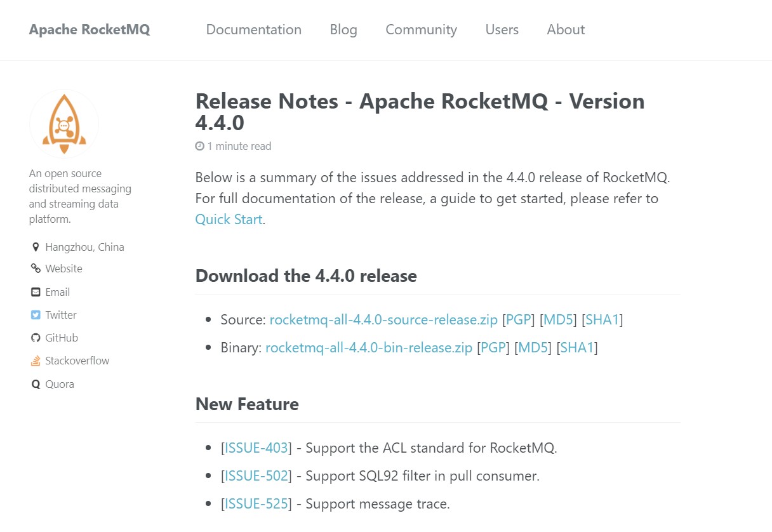Click the Apache RocketMQ site title
This screenshot has width=772, height=532.
coord(90,30)
